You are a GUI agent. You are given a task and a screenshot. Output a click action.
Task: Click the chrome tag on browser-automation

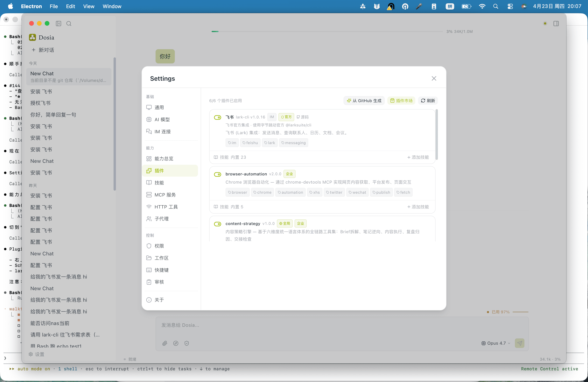pos(262,192)
